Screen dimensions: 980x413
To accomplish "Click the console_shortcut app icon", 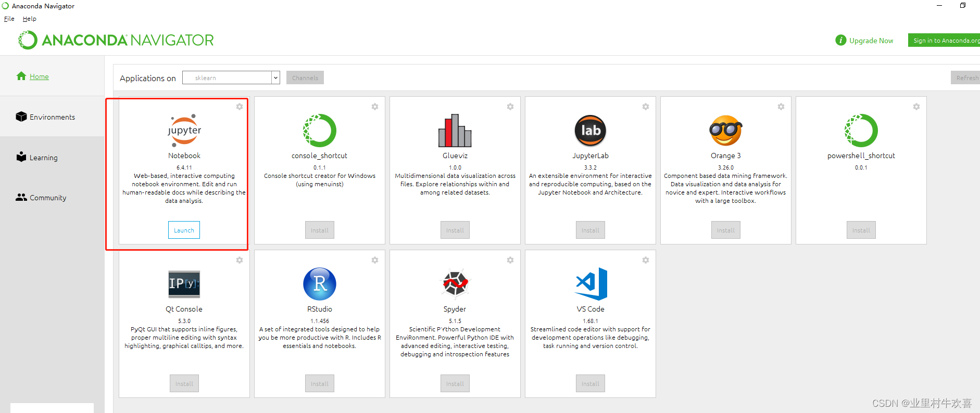I will click(320, 130).
